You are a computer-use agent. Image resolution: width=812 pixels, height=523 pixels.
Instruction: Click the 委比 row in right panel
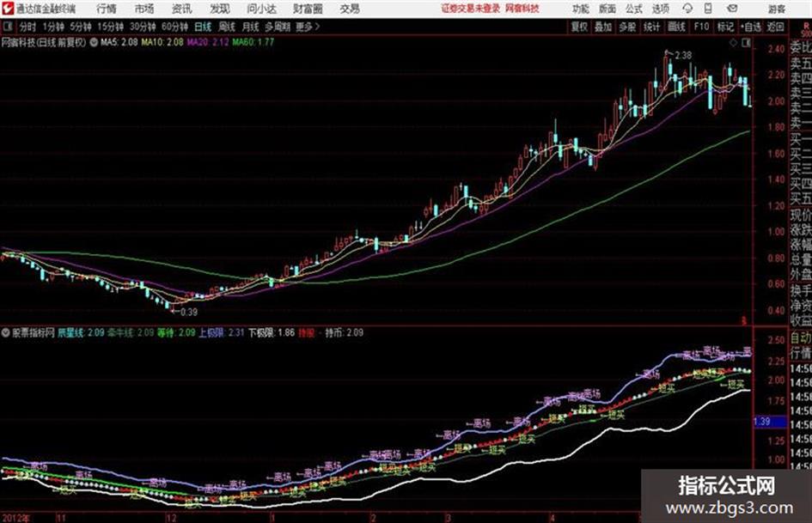(x=801, y=48)
